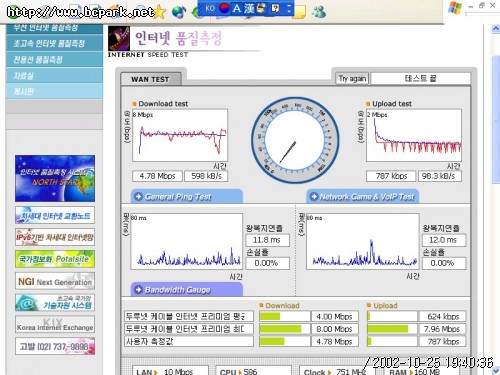Click the Try again button
This screenshot has height=375, width=500.
pyautogui.click(x=352, y=79)
